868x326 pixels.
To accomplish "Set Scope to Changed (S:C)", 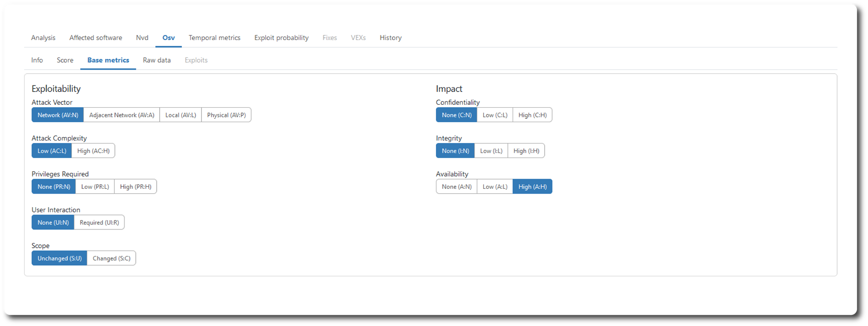I will pyautogui.click(x=111, y=258).
